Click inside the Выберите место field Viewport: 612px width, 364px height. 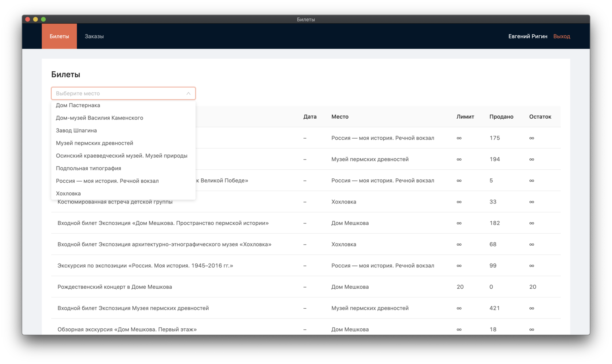123,94
